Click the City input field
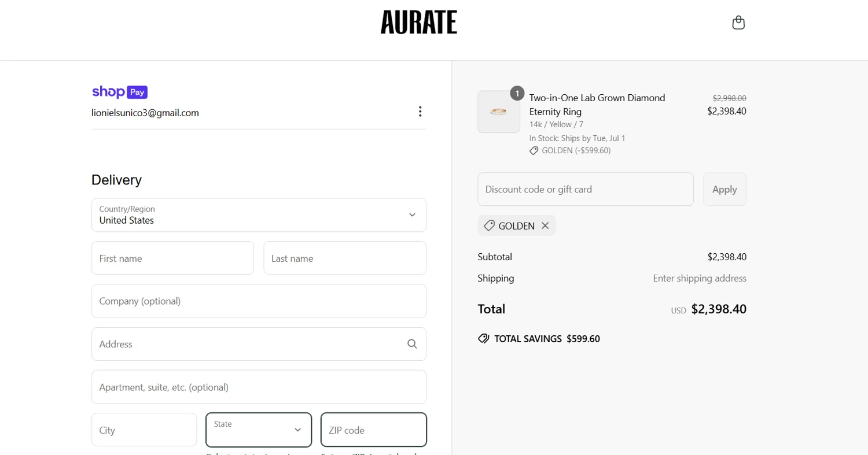The width and height of the screenshot is (868, 455). pos(144,430)
